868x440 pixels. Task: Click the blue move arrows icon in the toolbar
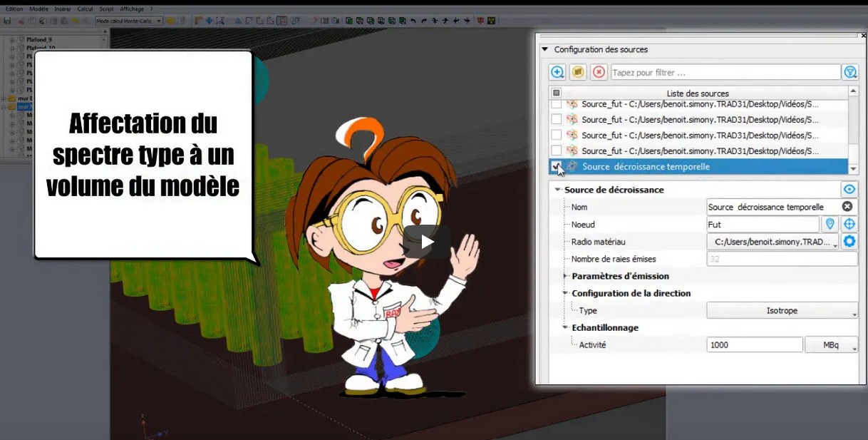[210, 21]
